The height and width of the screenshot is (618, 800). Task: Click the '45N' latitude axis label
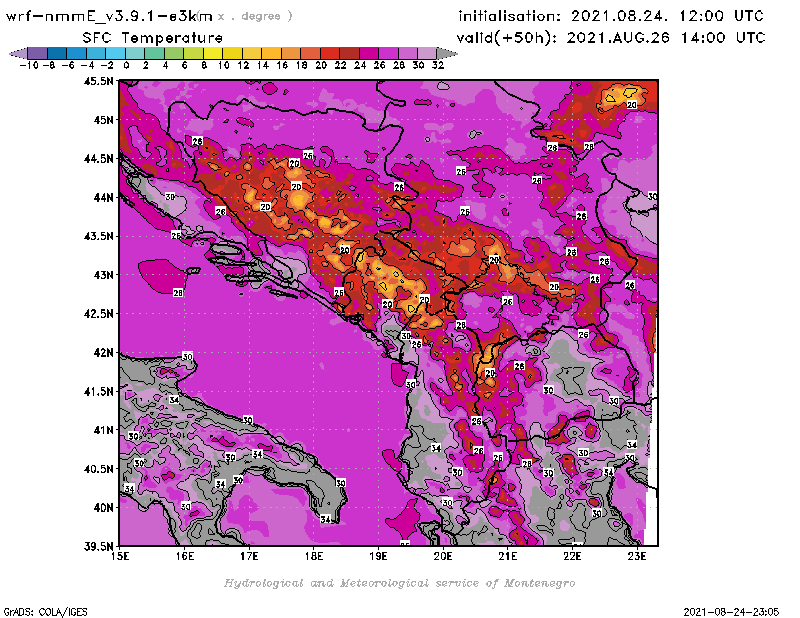(104, 119)
